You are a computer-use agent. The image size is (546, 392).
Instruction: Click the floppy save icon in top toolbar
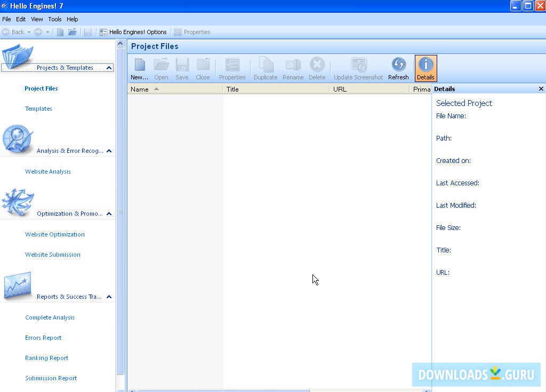click(x=88, y=32)
